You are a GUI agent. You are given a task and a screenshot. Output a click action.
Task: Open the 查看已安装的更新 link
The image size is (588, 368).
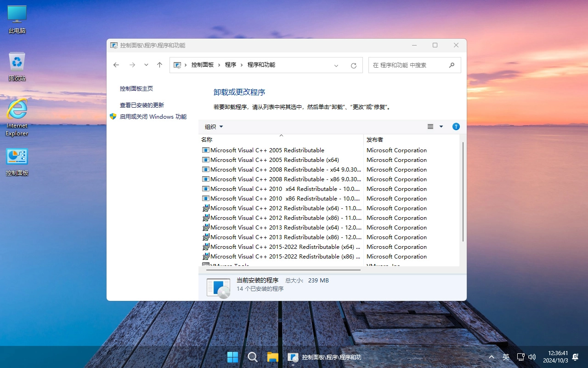[141, 105]
